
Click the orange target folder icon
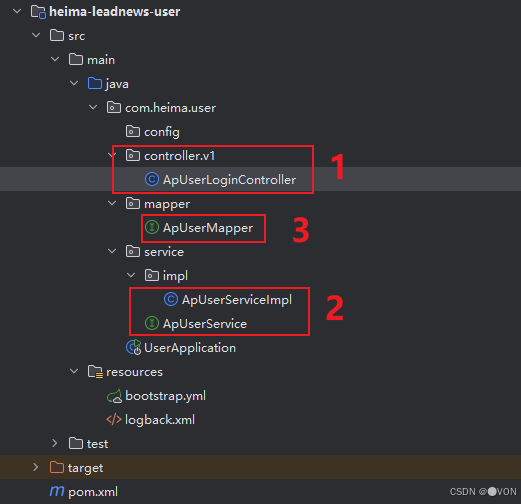click(x=57, y=468)
